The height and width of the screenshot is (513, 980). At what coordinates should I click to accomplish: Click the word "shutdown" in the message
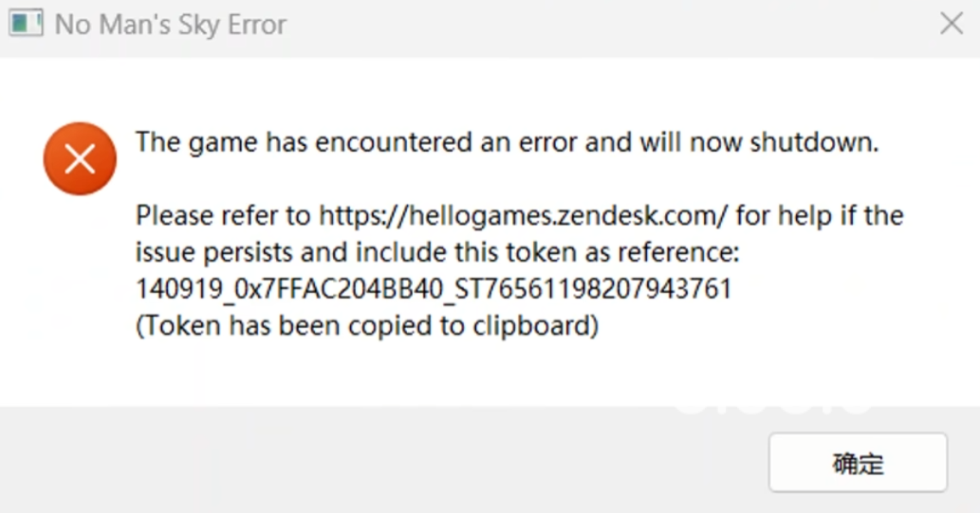click(810, 143)
